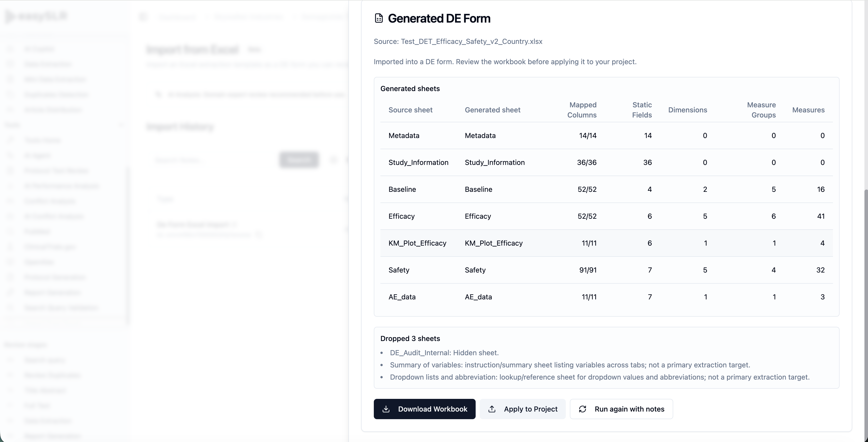Click the DE_Audit_Internal hidden sheet note
The width and height of the screenshot is (868, 442).
click(444, 352)
